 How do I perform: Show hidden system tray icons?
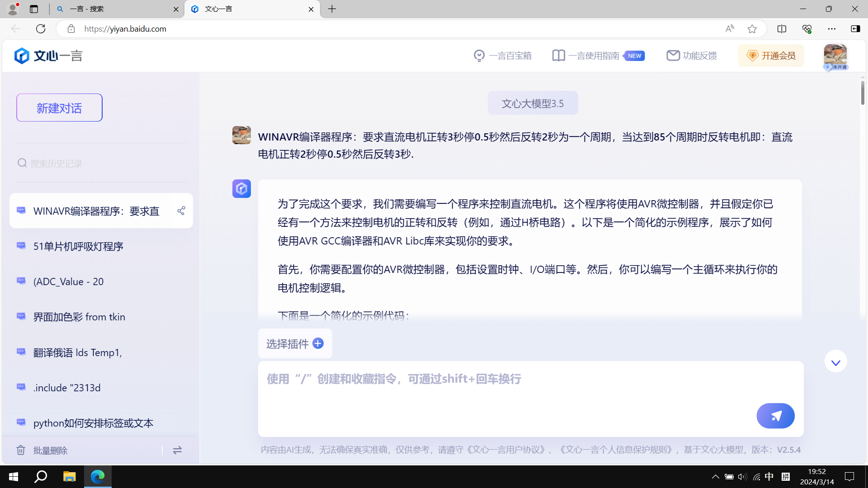tap(715, 476)
